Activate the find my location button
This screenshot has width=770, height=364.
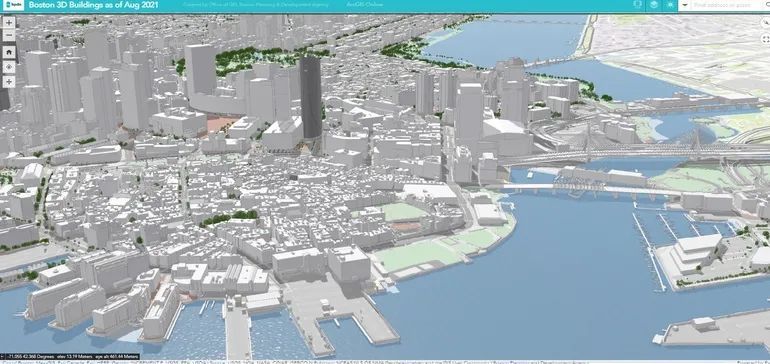[x=9, y=67]
